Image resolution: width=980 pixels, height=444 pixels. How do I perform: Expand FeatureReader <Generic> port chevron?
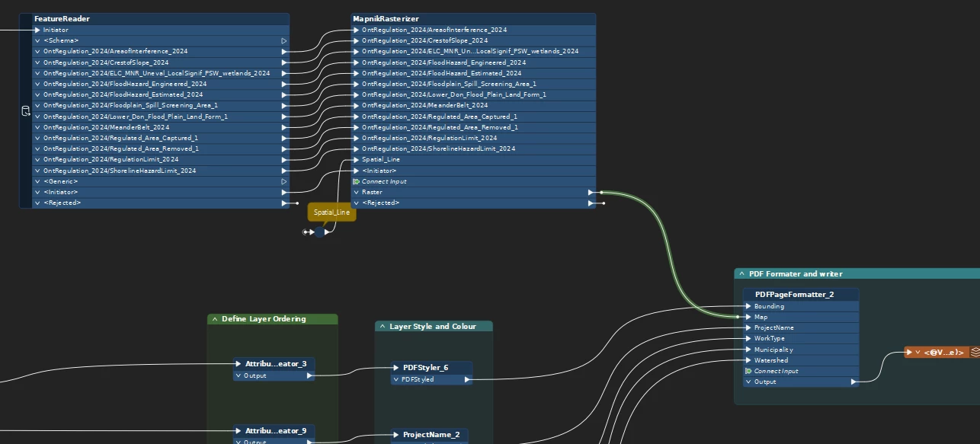(37, 181)
